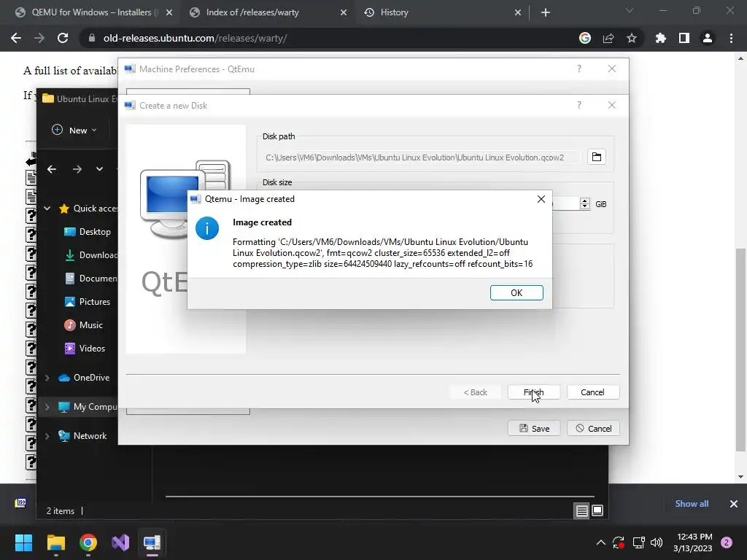Switch File Explorer to large icons view
The width and height of the screenshot is (747, 560).
(597, 511)
